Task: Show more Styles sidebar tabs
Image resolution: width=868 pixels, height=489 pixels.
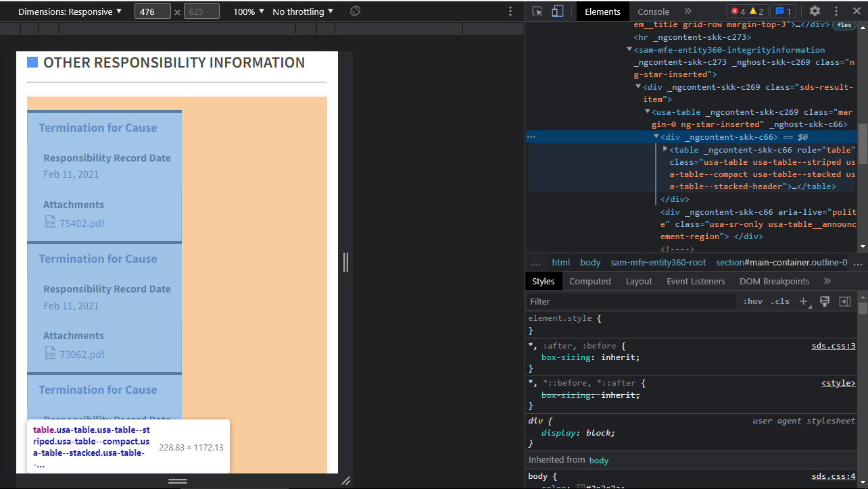Action: [827, 282]
